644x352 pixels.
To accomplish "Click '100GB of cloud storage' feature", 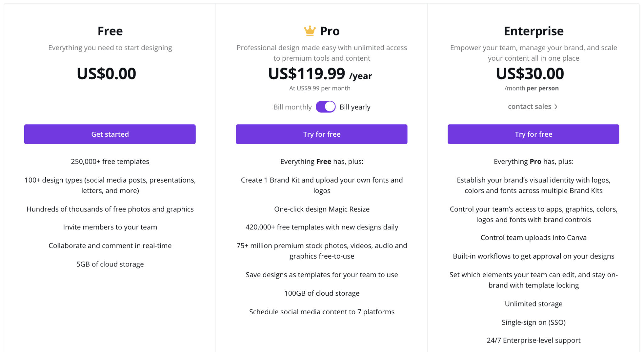I will point(322,293).
